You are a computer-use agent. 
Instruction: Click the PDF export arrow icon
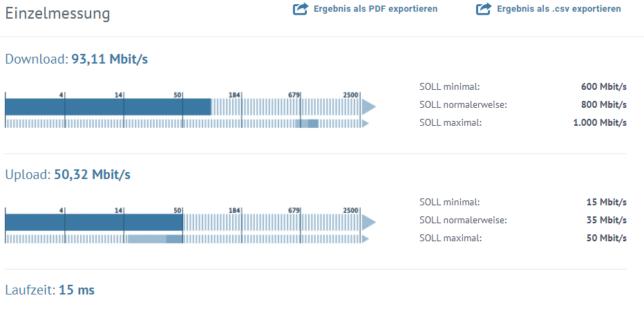(301, 9)
